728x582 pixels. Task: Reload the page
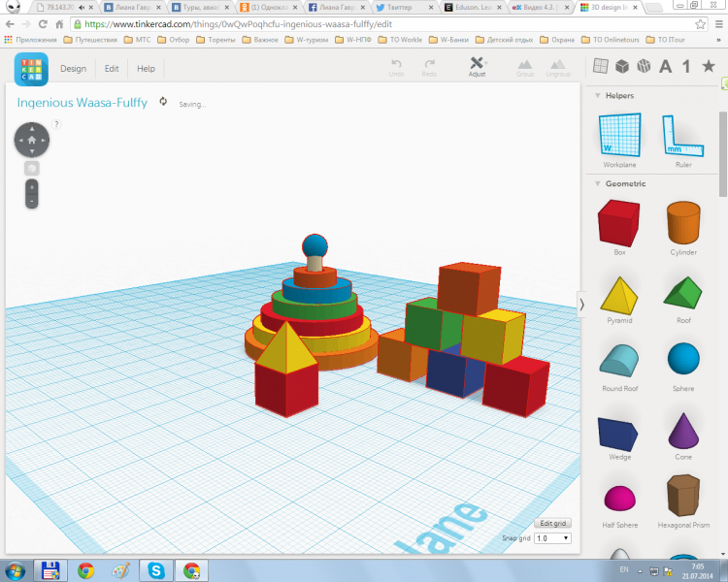point(43,24)
